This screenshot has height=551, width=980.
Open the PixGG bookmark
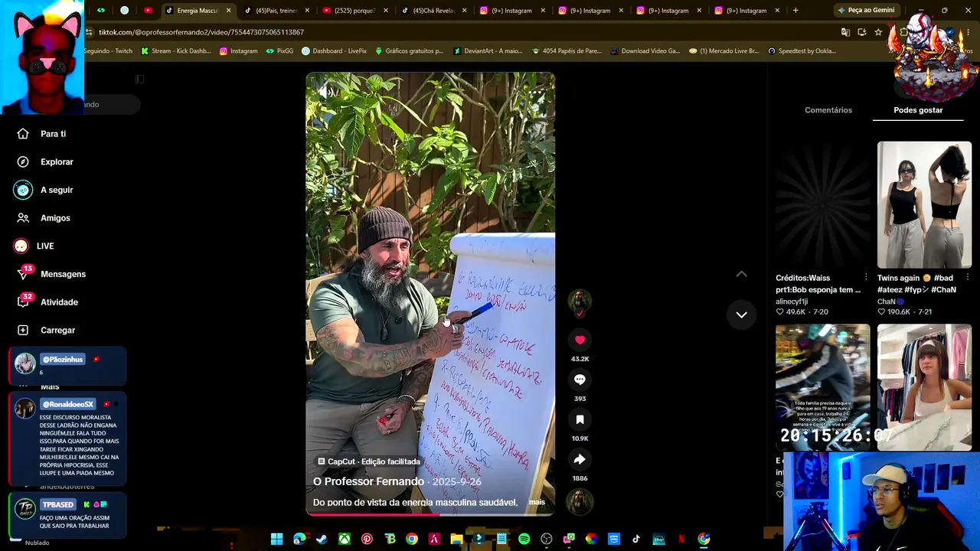click(279, 51)
